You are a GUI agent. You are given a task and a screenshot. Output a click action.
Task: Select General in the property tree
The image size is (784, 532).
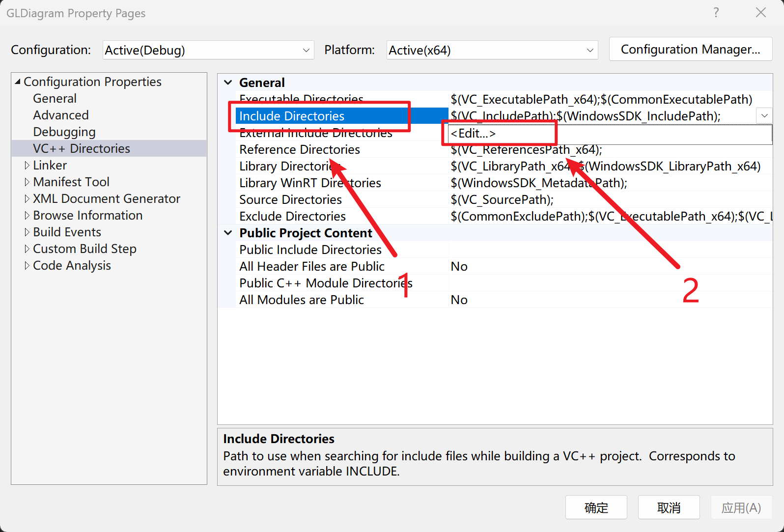(55, 98)
